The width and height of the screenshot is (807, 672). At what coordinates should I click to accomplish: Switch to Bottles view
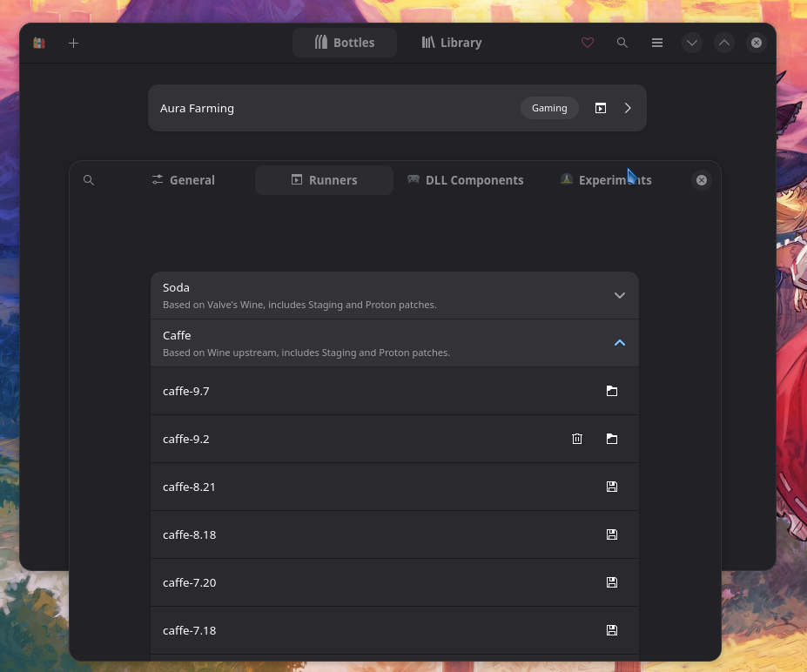pos(345,43)
